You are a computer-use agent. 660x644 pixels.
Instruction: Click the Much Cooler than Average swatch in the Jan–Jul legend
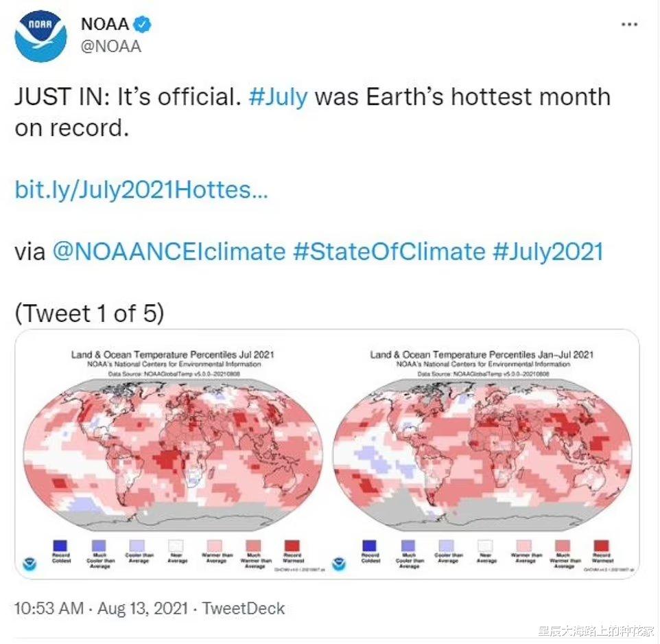[409, 545]
